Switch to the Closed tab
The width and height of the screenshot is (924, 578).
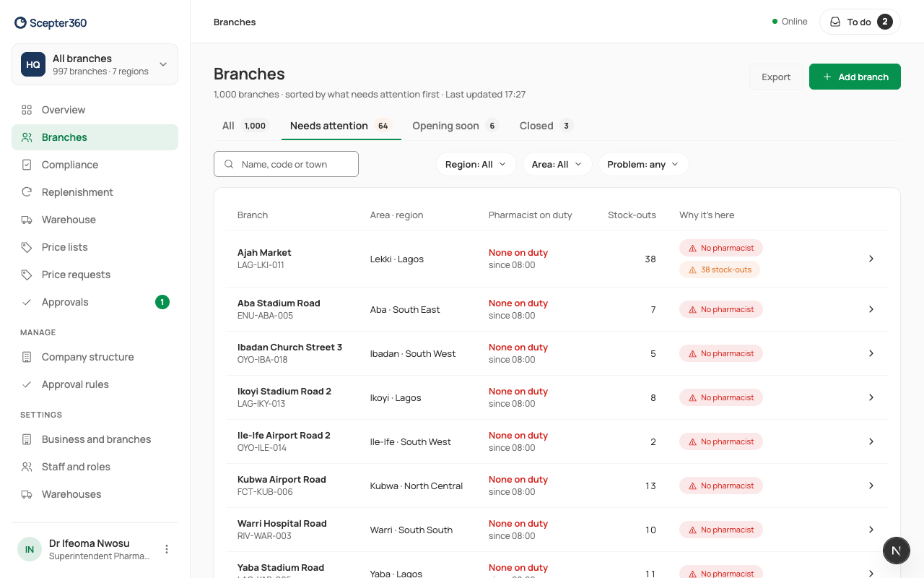point(546,126)
